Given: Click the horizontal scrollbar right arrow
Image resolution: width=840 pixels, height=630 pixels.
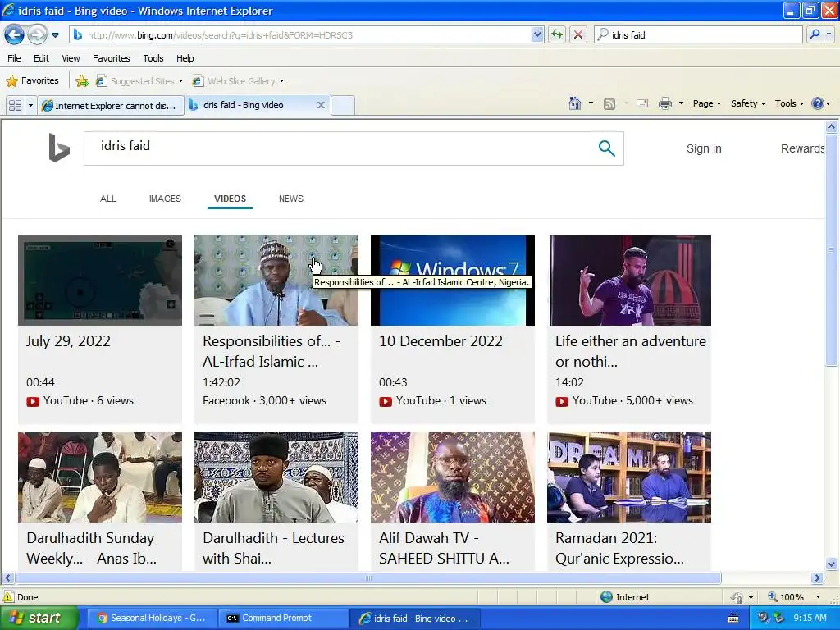Looking at the screenshot, I should (x=817, y=578).
